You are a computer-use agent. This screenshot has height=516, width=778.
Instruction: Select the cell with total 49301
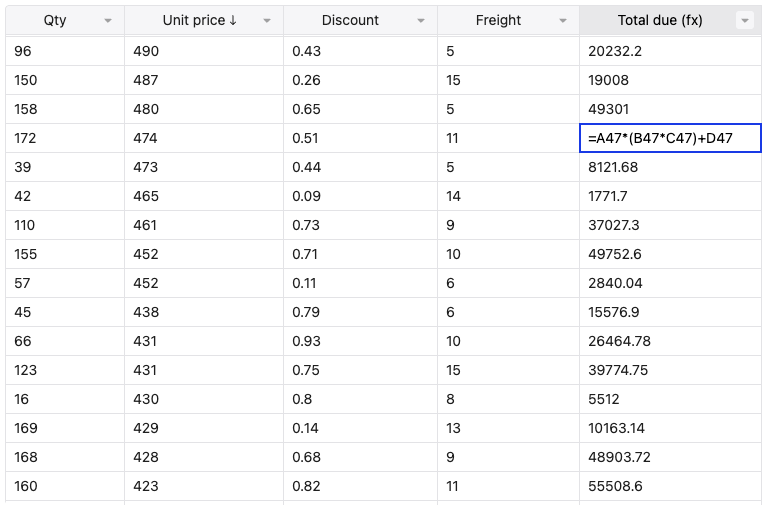pyautogui.click(x=670, y=109)
